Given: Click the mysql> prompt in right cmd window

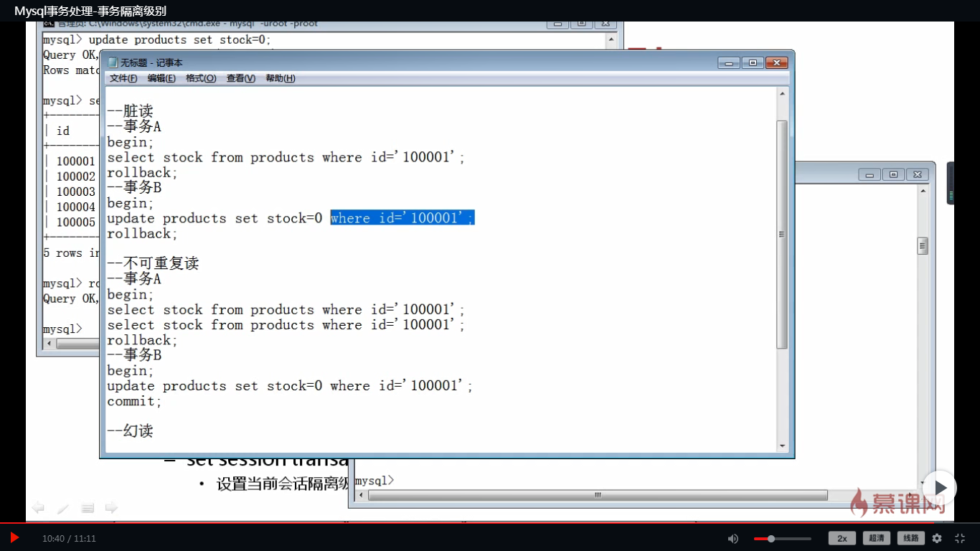Looking at the screenshot, I should click(374, 481).
